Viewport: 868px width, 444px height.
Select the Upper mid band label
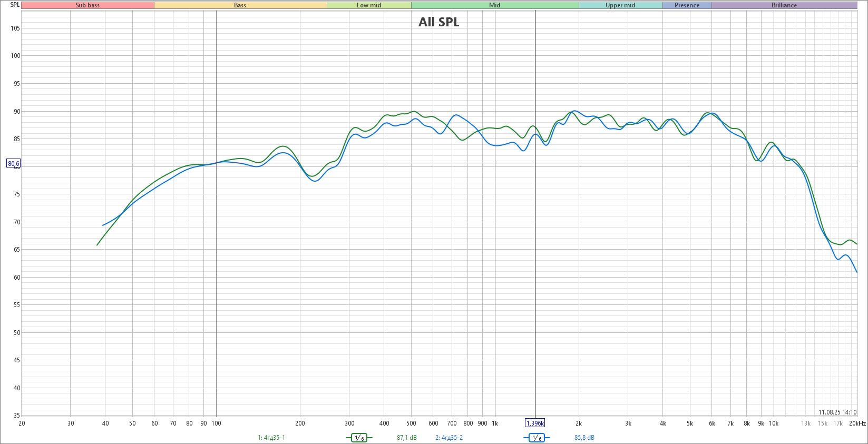pos(620,5)
